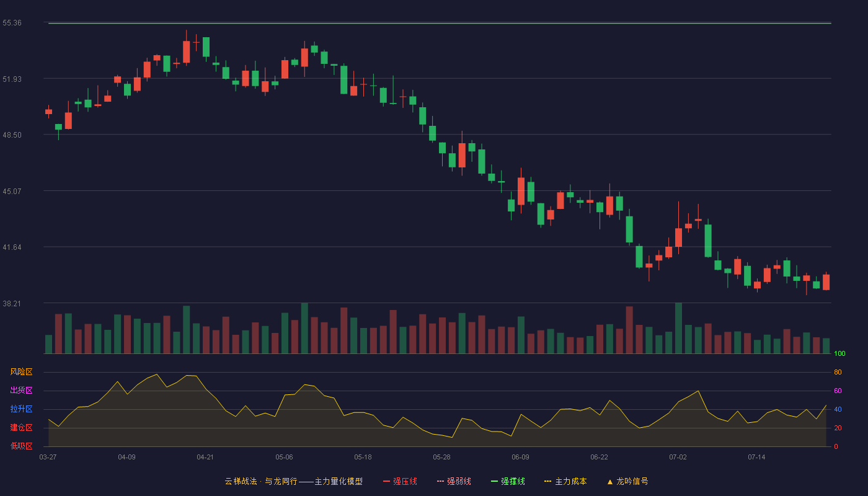
Task: Toggle the 强压线 legend entry
Action: (400, 481)
